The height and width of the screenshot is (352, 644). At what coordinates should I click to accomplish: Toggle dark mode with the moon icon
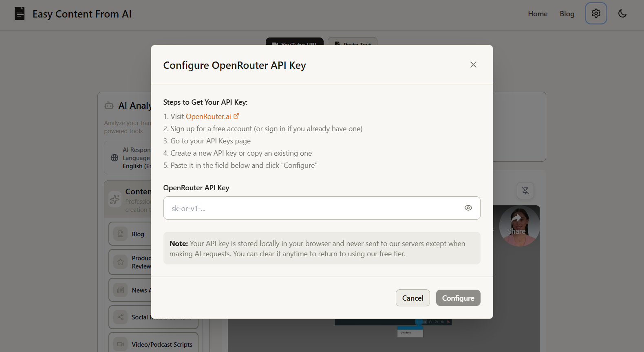622,13
